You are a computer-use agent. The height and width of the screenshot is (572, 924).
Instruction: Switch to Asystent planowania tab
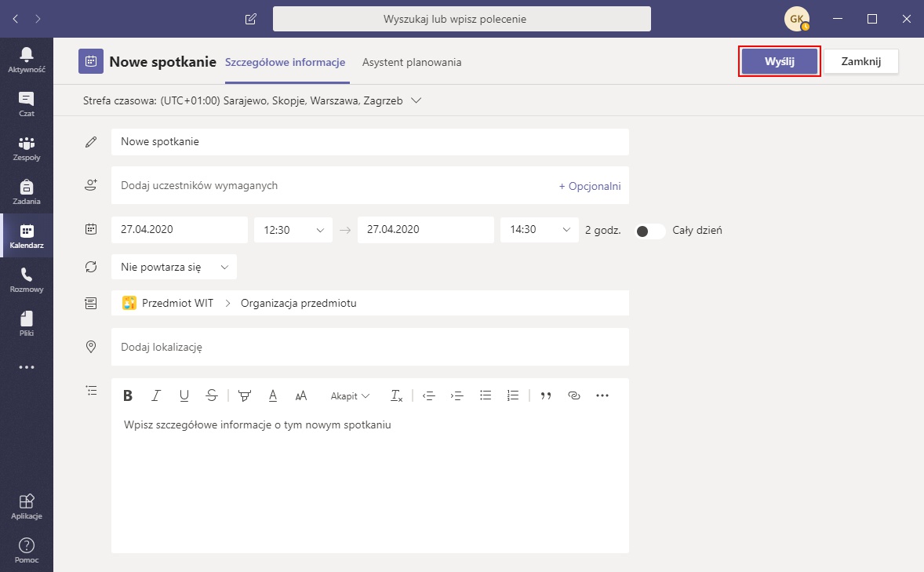point(412,63)
